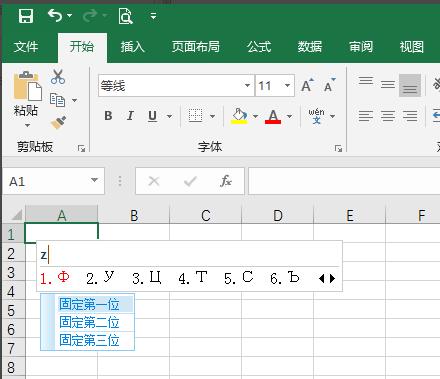This screenshot has height=379, width=440.
Task: Center text horizontally
Action: click(x=388, y=116)
